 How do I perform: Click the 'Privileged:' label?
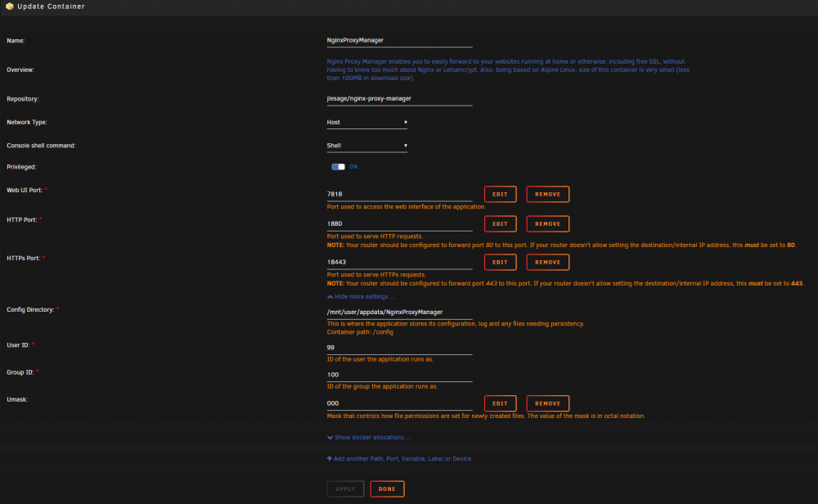pos(21,167)
